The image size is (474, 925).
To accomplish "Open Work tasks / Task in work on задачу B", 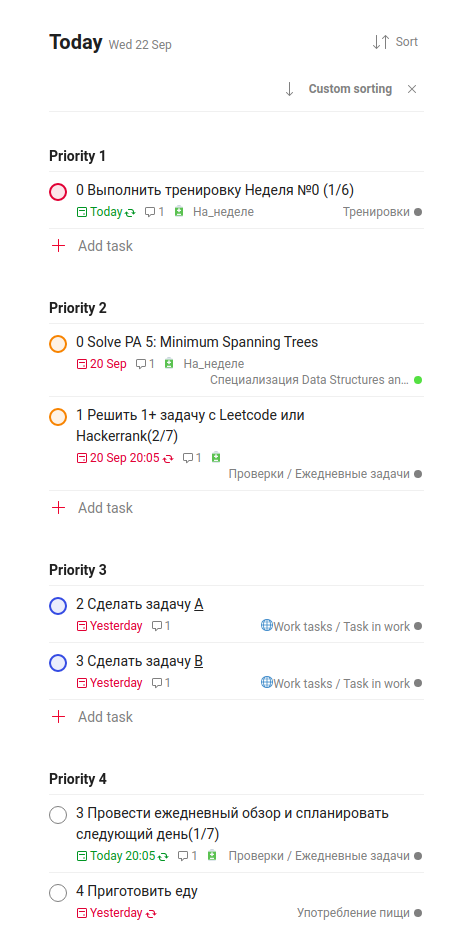I will click(341, 683).
